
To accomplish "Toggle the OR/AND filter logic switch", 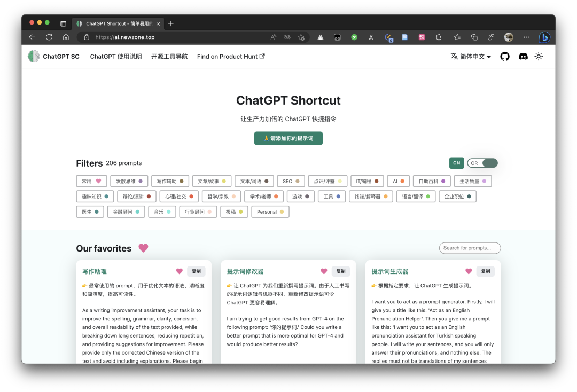I will pos(482,163).
